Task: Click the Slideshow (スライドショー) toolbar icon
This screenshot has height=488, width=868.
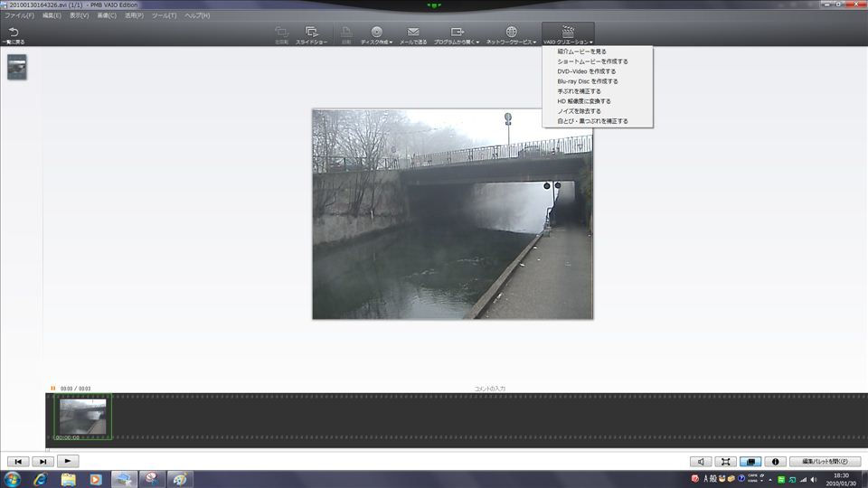Action: click(311, 35)
